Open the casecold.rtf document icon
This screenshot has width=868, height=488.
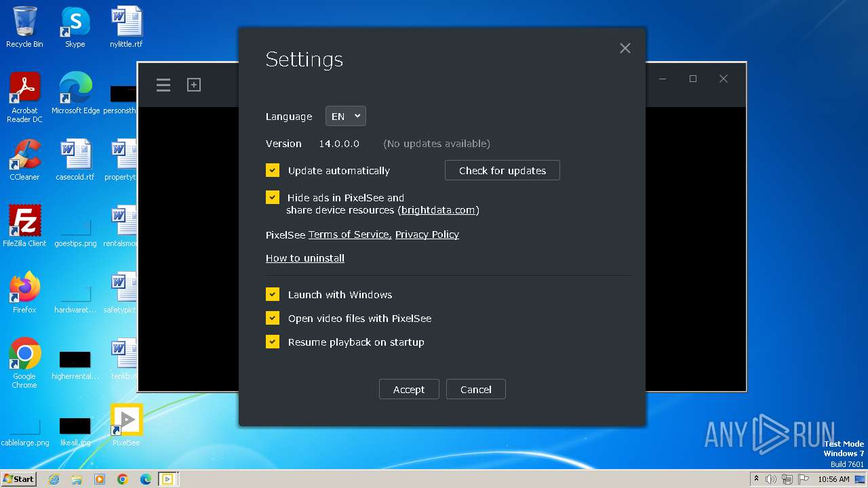click(75, 160)
